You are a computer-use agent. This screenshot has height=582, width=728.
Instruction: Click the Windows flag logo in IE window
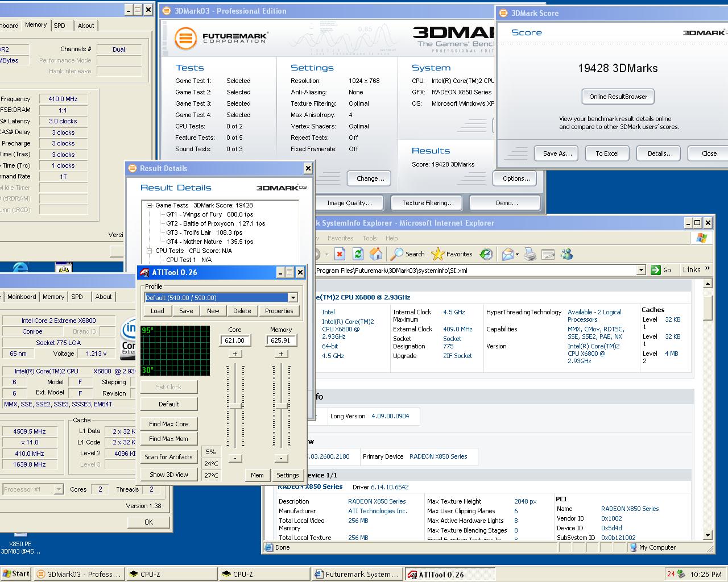point(701,238)
